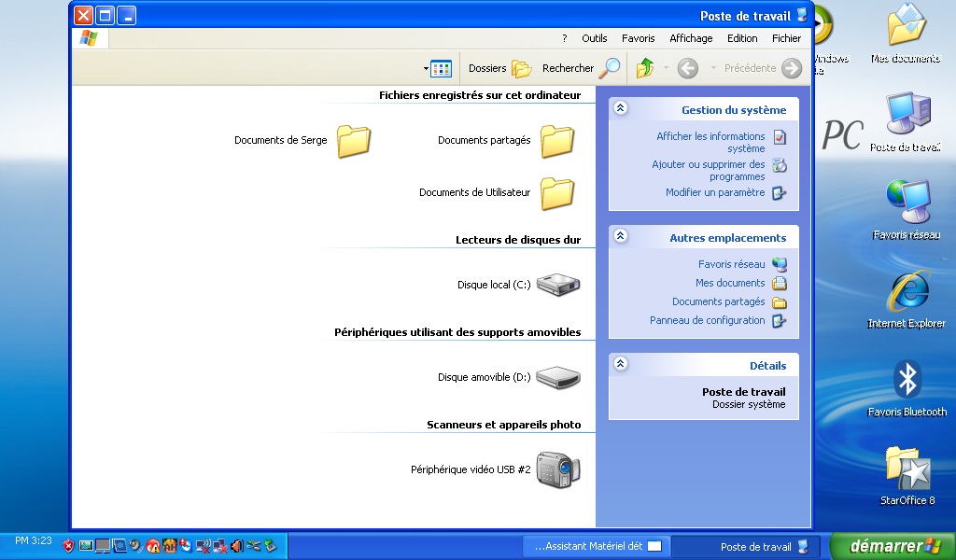Click the démarrer Start button
This screenshot has height=560, width=956.
point(893,546)
